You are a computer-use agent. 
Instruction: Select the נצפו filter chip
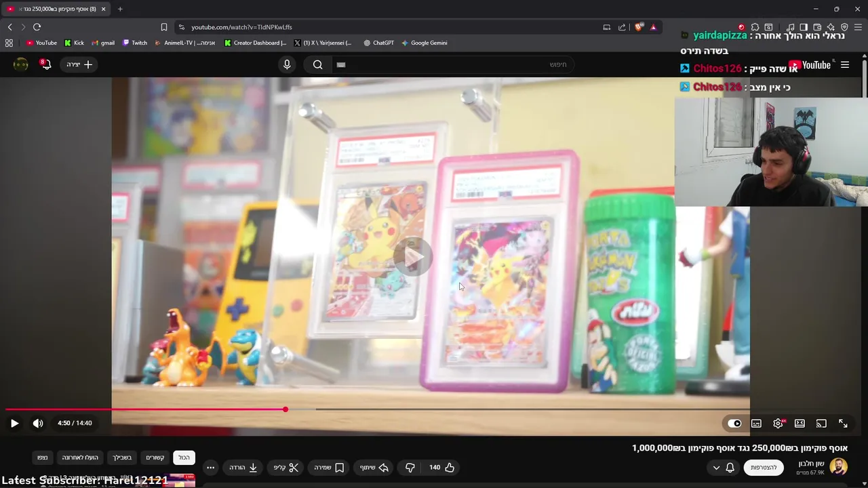[x=42, y=457]
